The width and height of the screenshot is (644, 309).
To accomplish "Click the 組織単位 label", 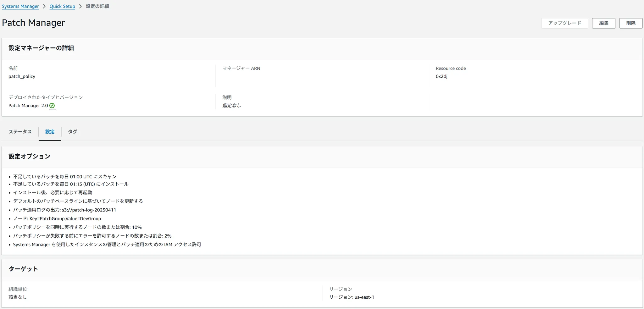I will (18, 289).
